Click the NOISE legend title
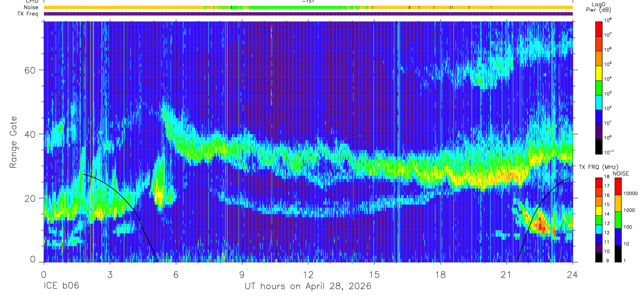Viewport: 644px width, 297px height. coord(620,173)
